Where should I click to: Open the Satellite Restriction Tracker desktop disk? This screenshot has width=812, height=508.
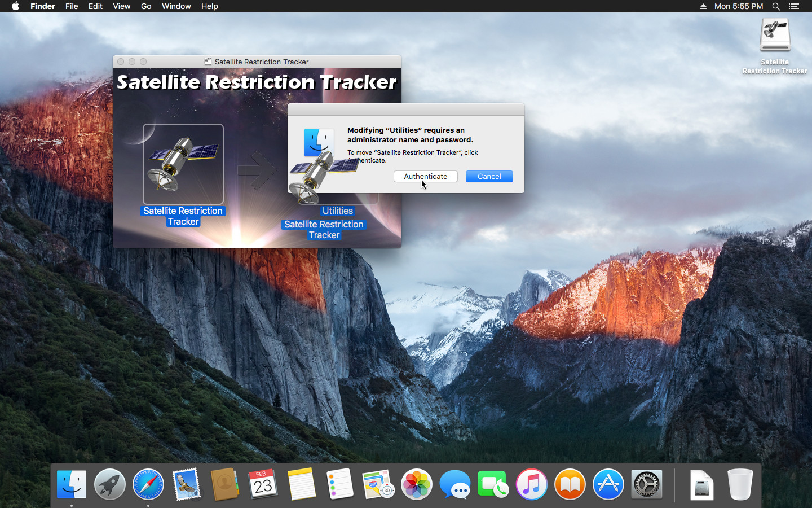coord(775,37)
